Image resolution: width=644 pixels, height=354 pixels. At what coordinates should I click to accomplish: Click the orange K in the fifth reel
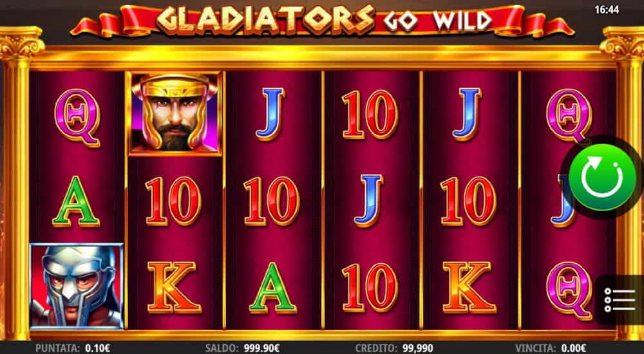point(469,287)
